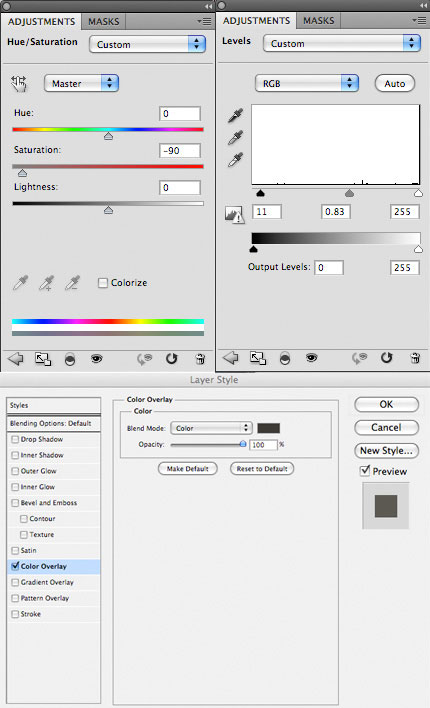Toggle Hue/Saturation layer visibility eye

tap(96, 359)
